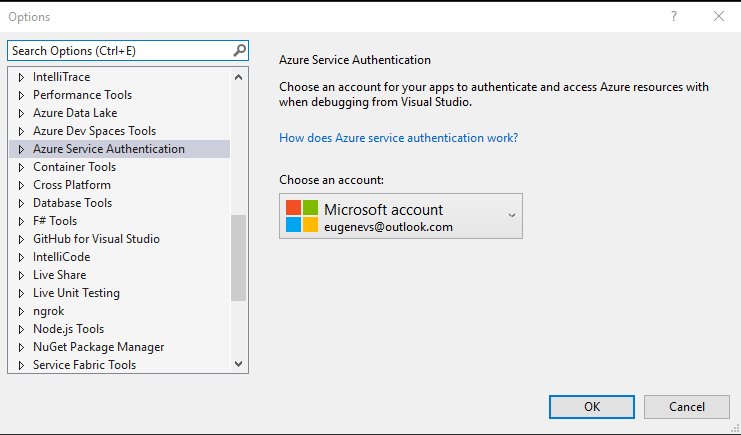
Task: Click the search magnifier icon
Action: coord(240,50)
